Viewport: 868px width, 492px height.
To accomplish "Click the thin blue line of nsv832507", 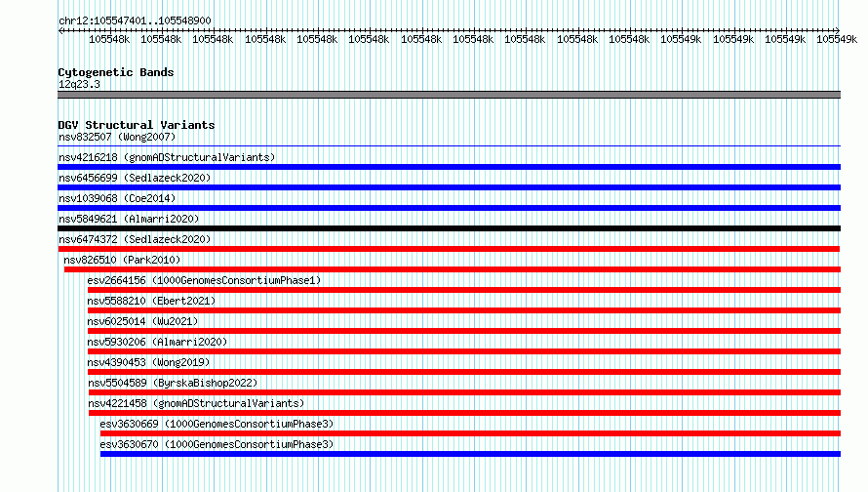I will [x=449, y=146].
